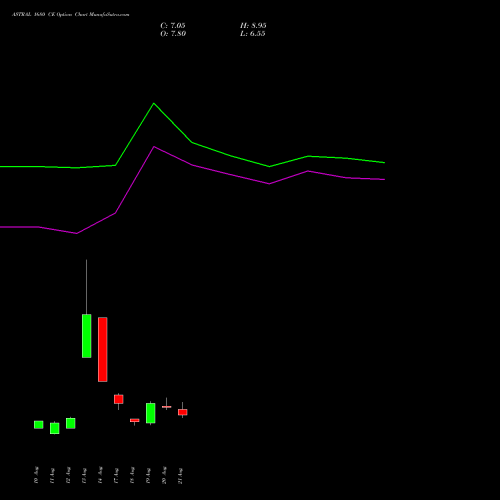Click the 21 Aug date label

(x=180, y=475)
